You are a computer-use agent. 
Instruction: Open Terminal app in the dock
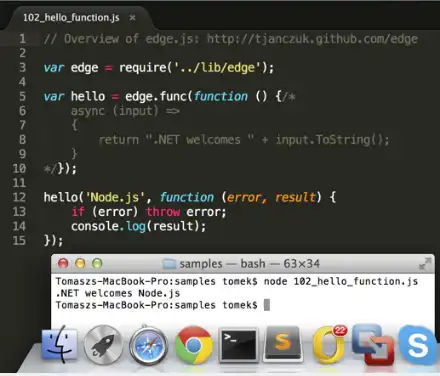coord(238,345)
